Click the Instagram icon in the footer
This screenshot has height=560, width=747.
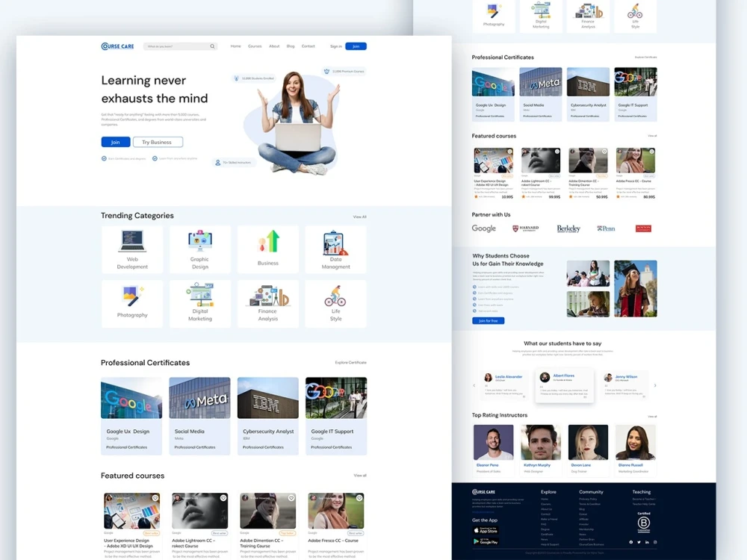pyautogui.click(x=655, y=542)
